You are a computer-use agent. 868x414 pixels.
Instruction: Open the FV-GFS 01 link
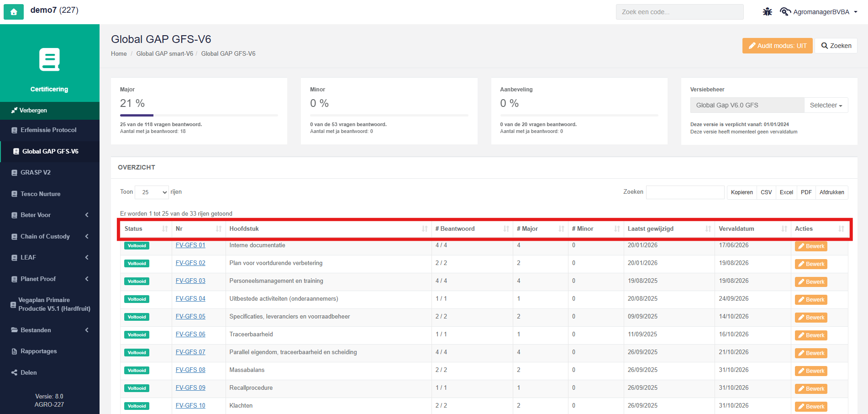click(x=190, y=245)
